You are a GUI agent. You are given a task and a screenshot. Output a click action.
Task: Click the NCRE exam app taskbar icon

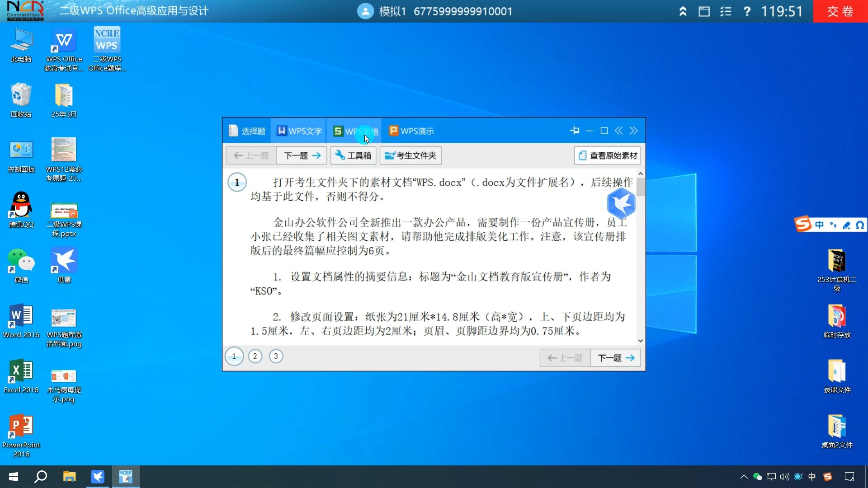pos(126,477)
